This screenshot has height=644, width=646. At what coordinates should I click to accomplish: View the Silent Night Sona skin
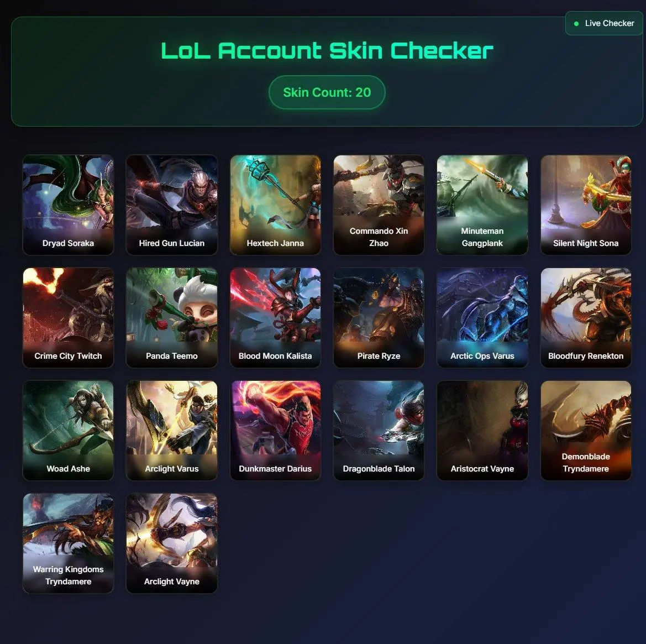pos(586,205)
